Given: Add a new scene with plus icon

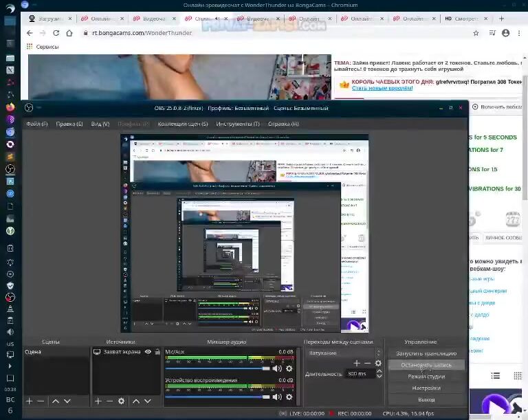Looking at the screenshot, I should pyautogui.click(x=29, y=401).
